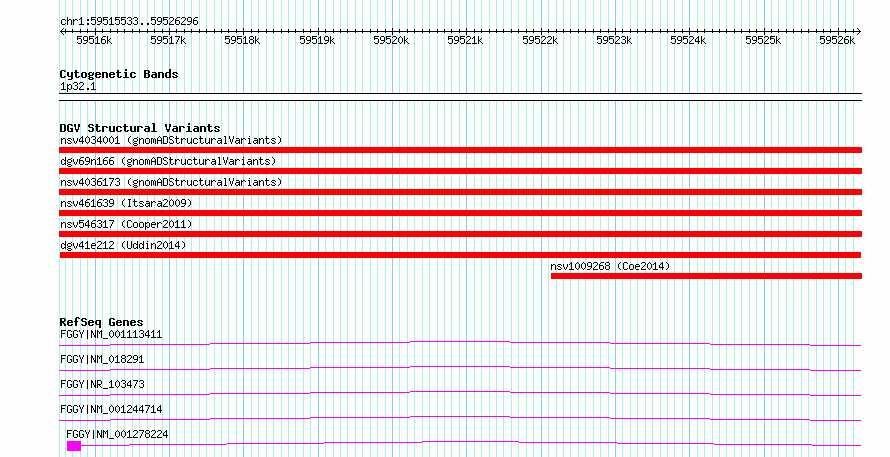The width and height of the screenshot is (890, 457).
Task: Click the 59518k ruler position
Action: tap(242, 40)
